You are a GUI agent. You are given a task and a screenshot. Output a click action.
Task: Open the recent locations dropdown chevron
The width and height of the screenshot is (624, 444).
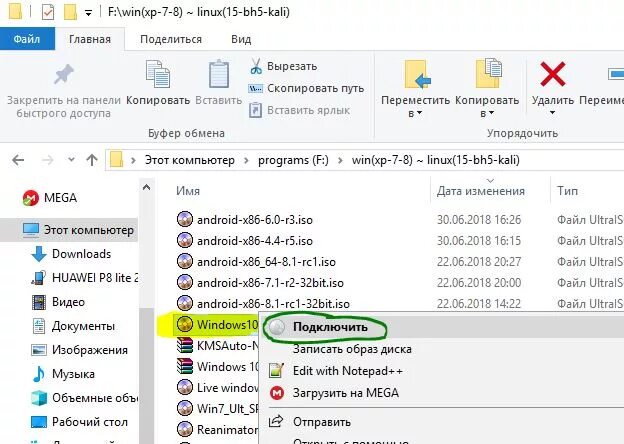(71, 160)
